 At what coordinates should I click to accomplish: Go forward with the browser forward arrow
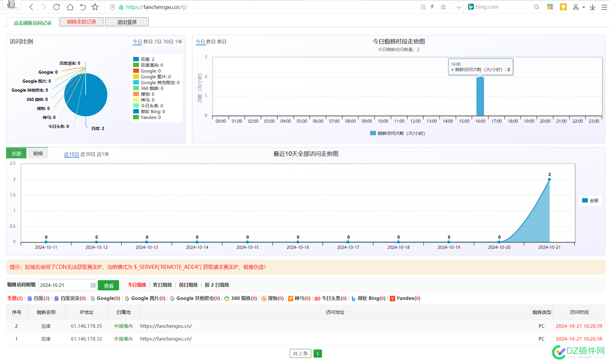pos(44,7)
